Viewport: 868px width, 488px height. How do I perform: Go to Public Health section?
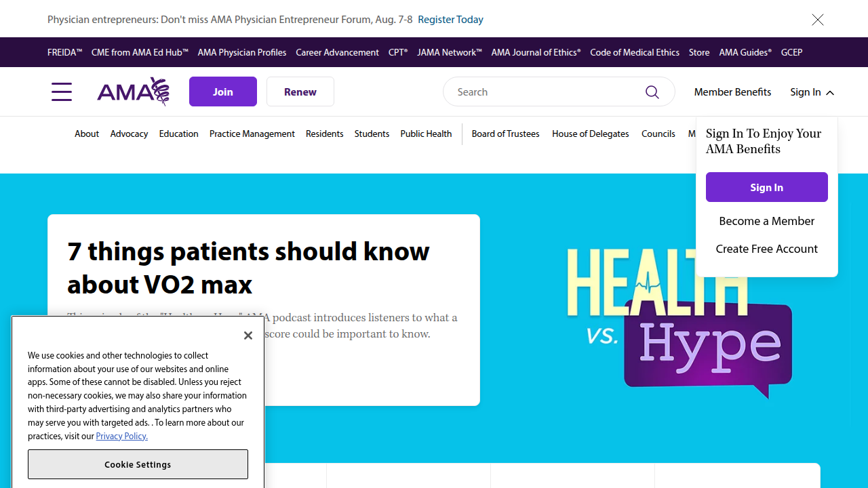point(426,134)
